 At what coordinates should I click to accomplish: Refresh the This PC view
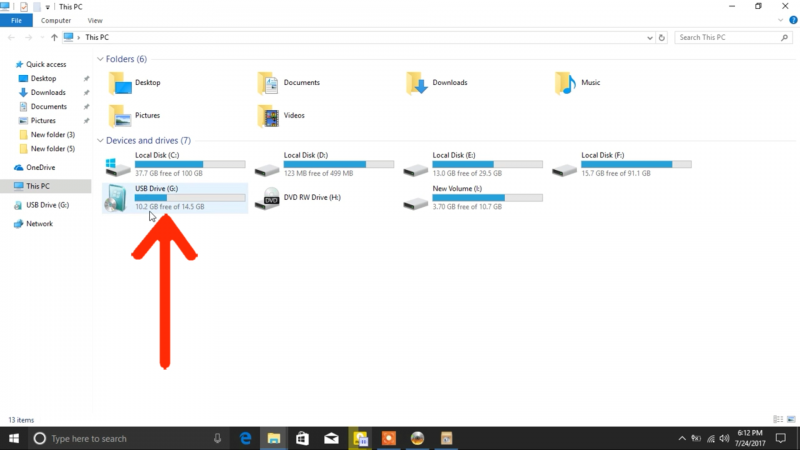point(662,37)
